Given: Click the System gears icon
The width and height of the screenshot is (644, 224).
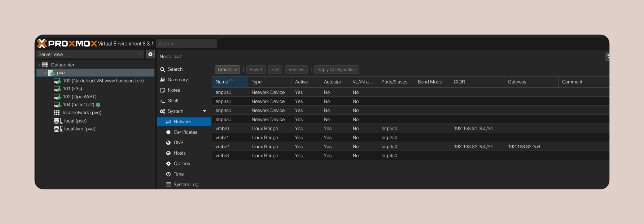Looking at the screenshot, I should (163, 111).
